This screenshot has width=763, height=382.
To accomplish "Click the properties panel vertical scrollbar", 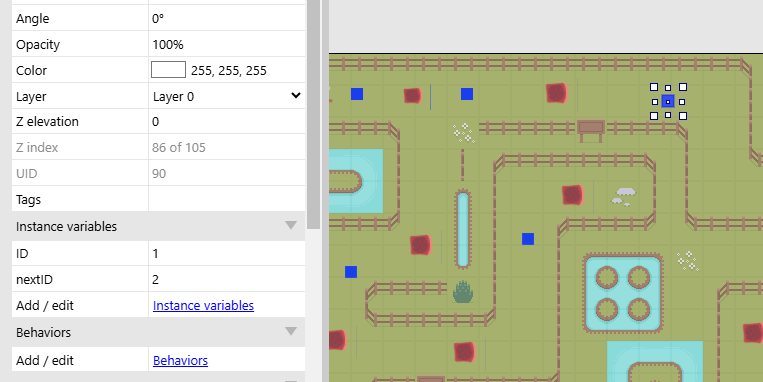I will [314, 114].
